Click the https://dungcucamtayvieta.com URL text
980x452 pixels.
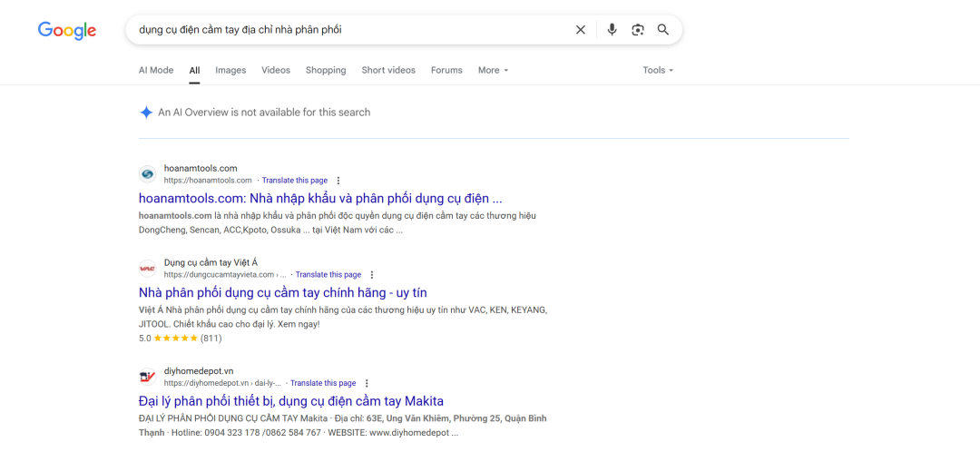[225, 275]
